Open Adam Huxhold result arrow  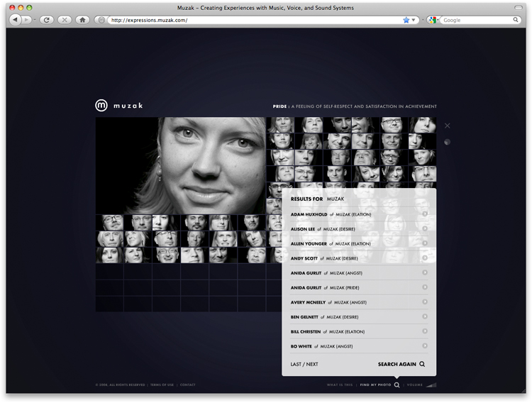coord(424,214)
